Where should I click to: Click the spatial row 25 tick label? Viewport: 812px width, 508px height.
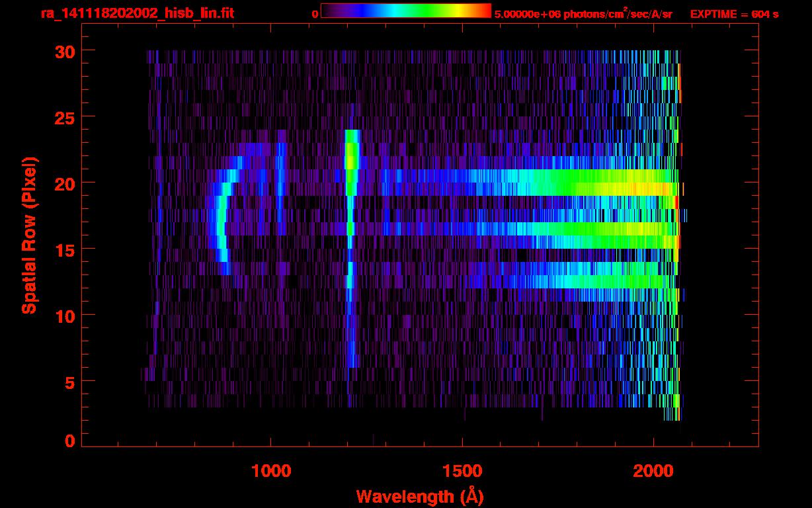click(64, 117)
